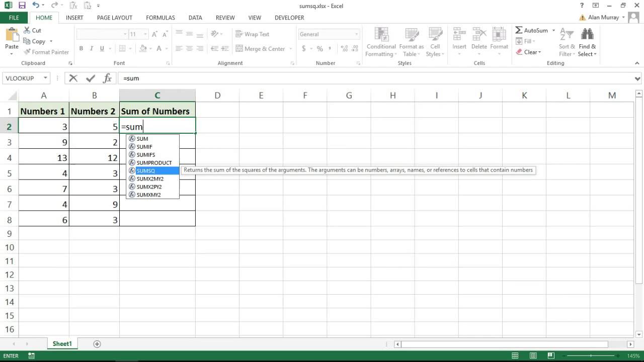The height and width of the screenshot is (362, 644).
Task: Switch to the FORMULAS ribbon tab
Action: tap(160, 18)
